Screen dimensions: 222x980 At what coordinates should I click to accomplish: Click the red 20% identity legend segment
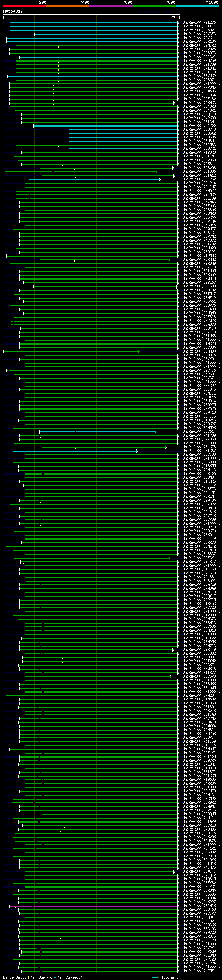point(25,6)
